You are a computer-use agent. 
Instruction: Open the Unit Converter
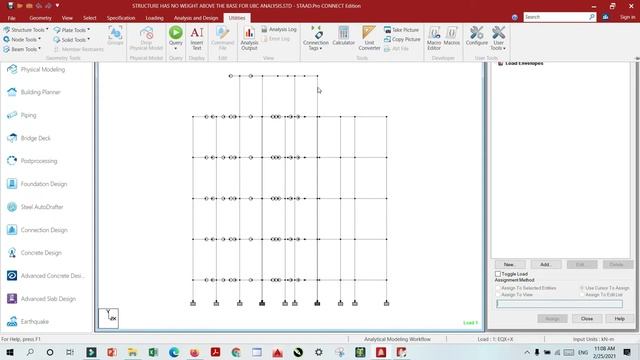pyautogui.click(x=369, y=38)
